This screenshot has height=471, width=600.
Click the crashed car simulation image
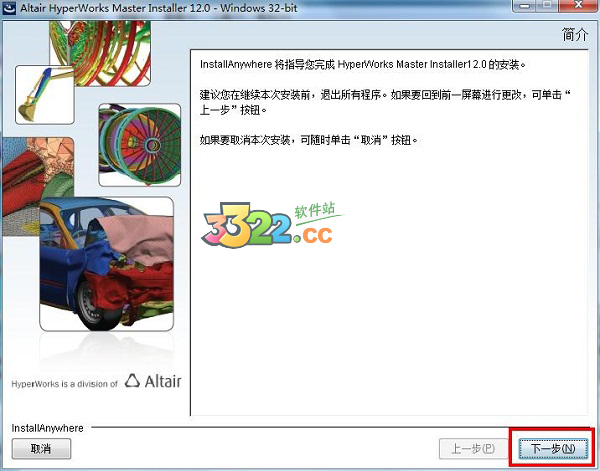106,264
